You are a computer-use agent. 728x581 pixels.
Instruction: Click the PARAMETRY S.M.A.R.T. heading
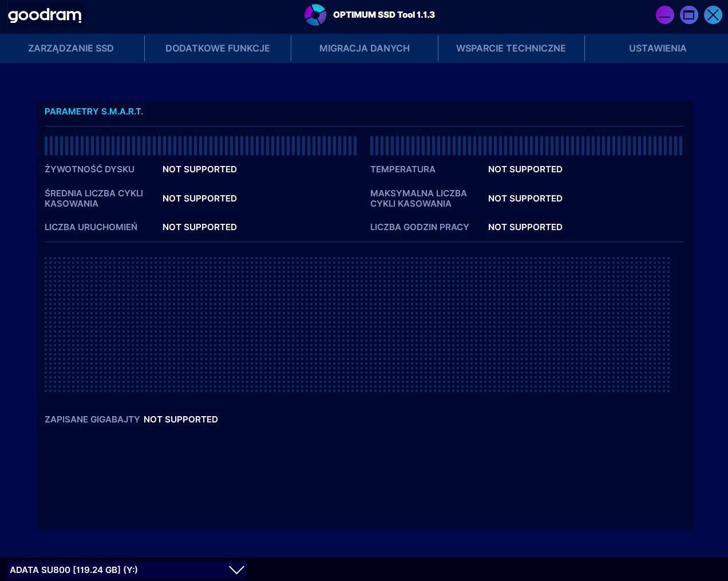tap(94, 112)
